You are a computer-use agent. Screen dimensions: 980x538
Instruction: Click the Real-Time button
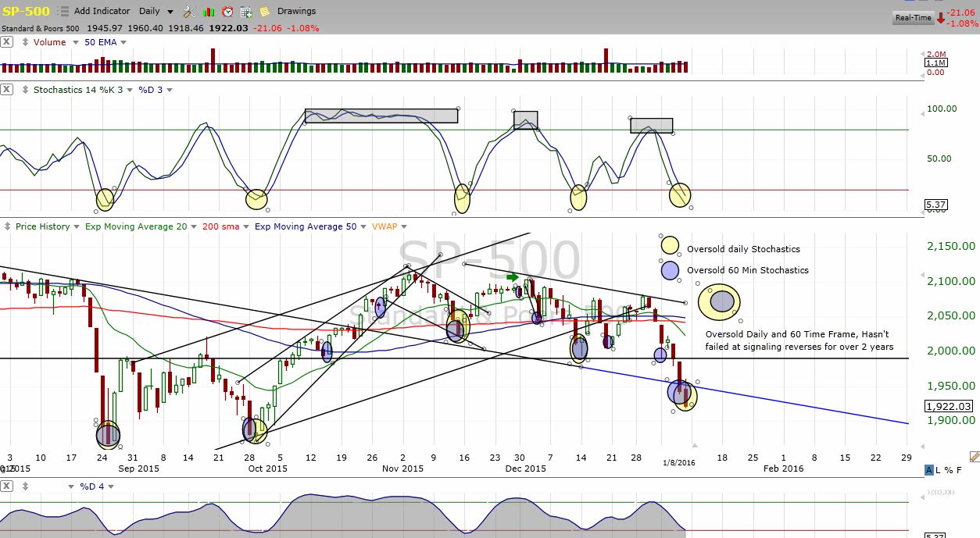pos(913,17)
